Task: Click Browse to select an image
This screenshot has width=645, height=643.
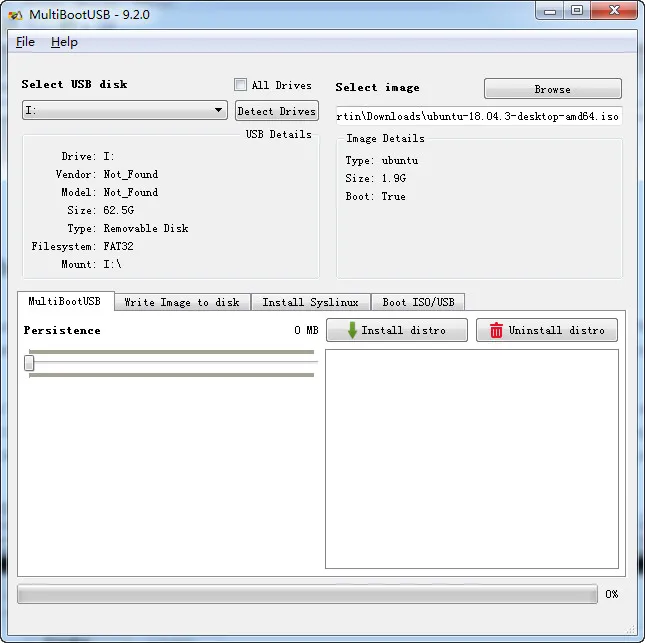Action: click(x=552, y=89)
